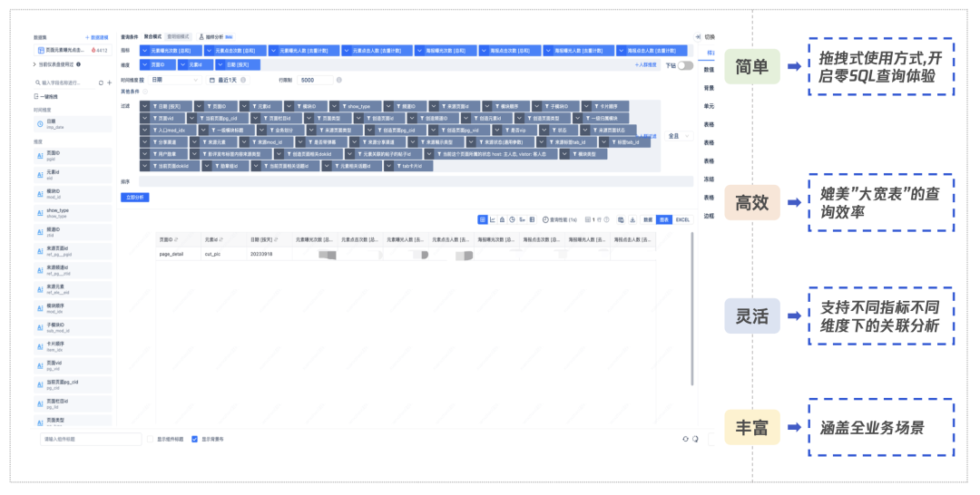Screen dimensions: 980x495
Task: Click the 一键拖拽 option
Action: point(46,97)
